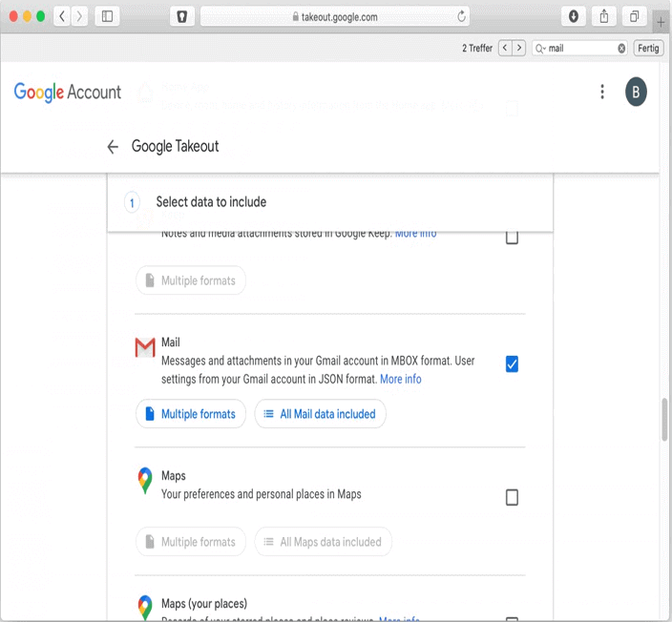Jump to next search match
The width and height of the screenshot is (672, 622).
click(x=519, y=48)
